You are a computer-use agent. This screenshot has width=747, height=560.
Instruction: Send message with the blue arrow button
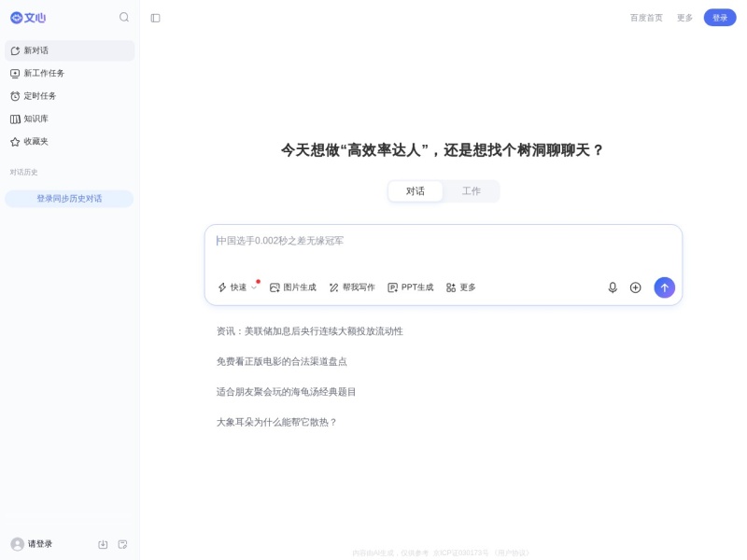coord(664,287)
